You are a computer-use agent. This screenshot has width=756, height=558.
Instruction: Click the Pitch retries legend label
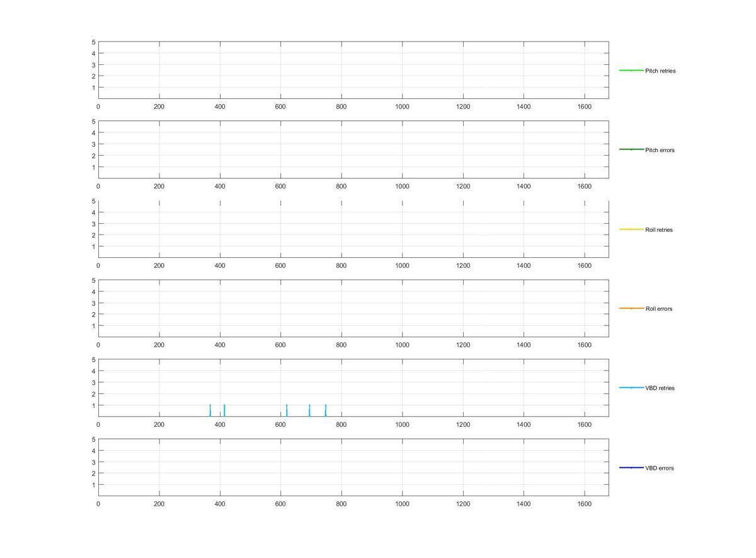click(x=660, y=71)
